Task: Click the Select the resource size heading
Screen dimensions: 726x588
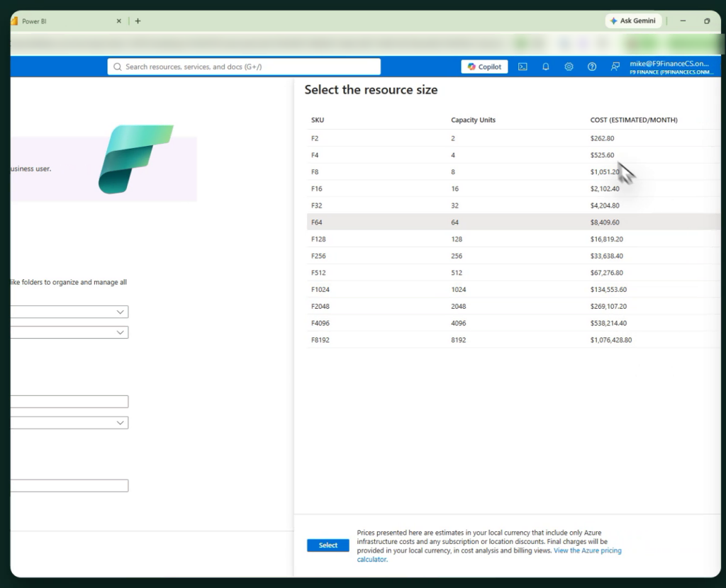Action: point(371,90)
